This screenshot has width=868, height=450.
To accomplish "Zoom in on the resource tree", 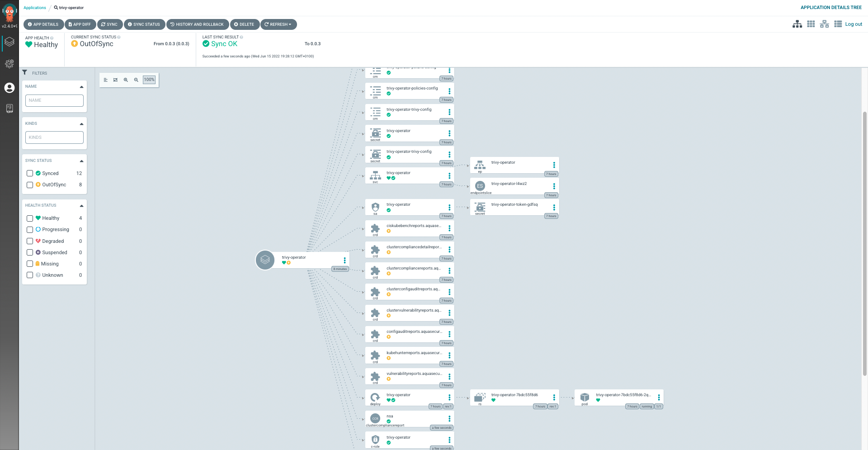I will click(x=126, y=80).
